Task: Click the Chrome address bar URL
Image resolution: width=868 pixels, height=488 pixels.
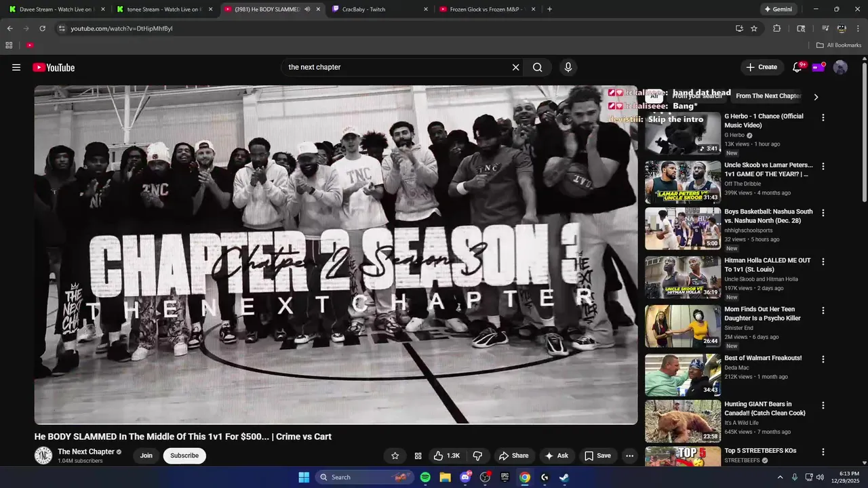Action: 122,28
